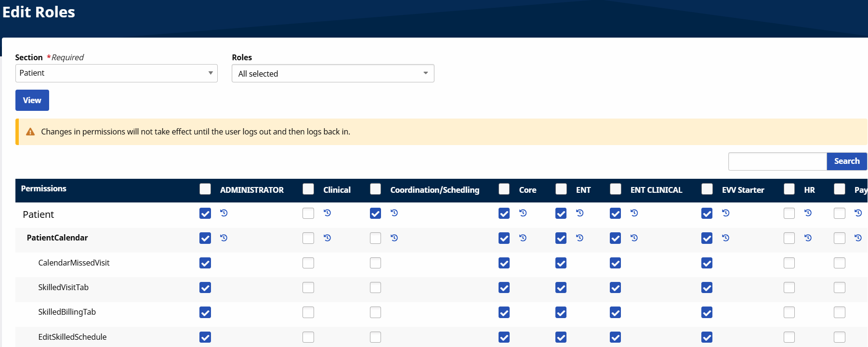Click the Search button
Image resolution: width=868 pixels, height=347 pixels.
pyautogui.click(x=846, y=161)
